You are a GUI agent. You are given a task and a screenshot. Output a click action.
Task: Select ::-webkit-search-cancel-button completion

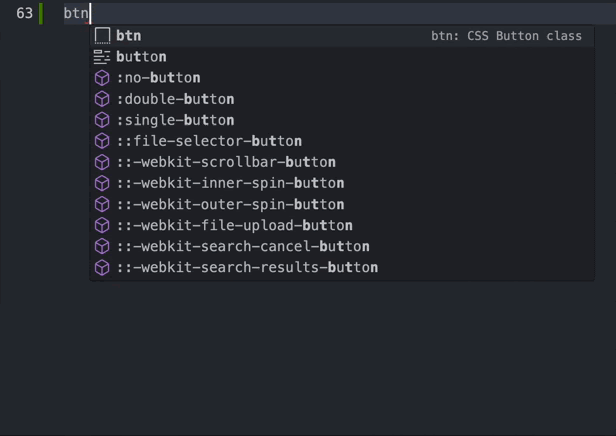point(243,246)
